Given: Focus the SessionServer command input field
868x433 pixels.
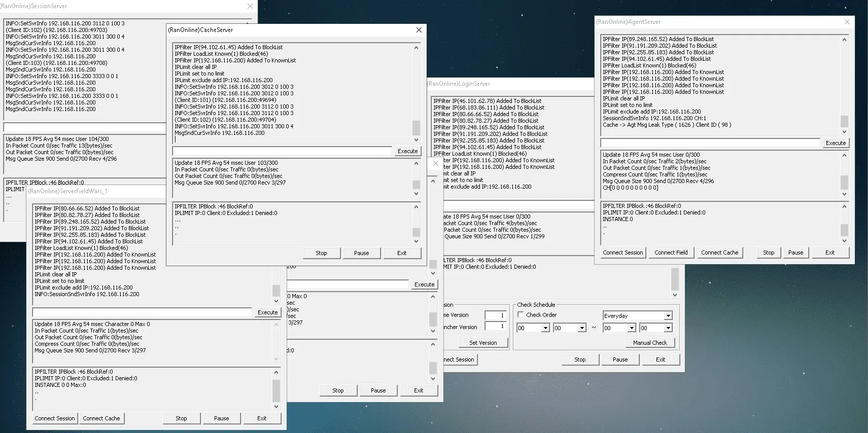Looking at the screenshot, I should (85, 127).
